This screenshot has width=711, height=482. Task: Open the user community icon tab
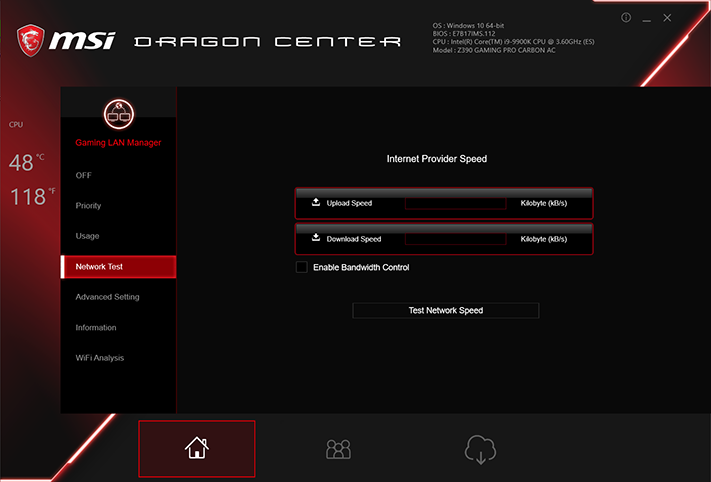tap(338, 449)
